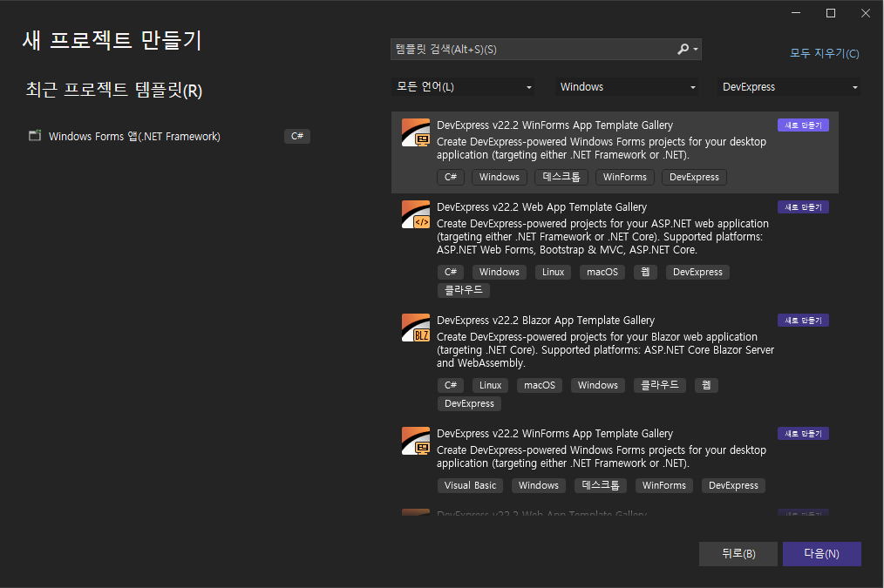Click the DevExpress tag in Web App template

point(697,272)
